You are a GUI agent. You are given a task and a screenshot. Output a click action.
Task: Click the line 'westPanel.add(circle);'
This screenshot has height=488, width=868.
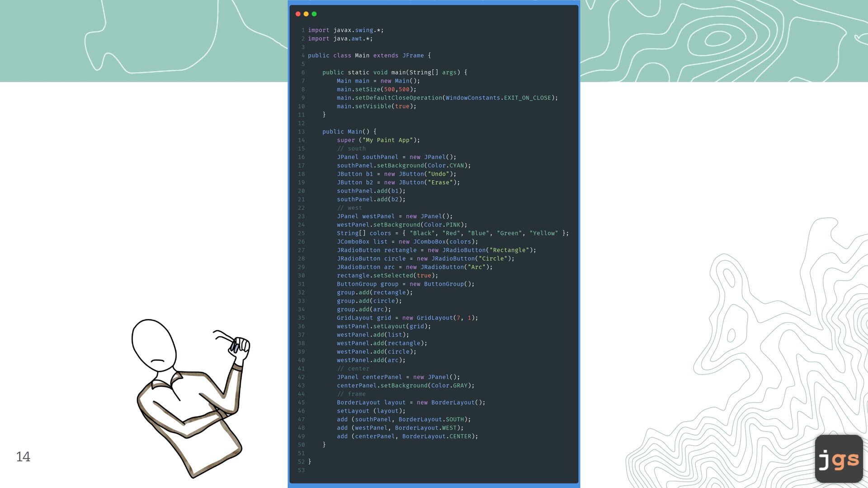(x=377, y=352)
